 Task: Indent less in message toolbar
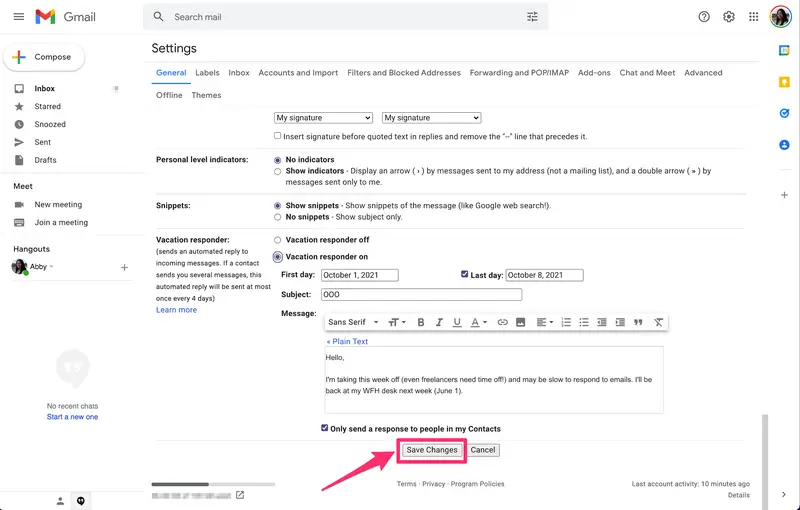(602, 322)
